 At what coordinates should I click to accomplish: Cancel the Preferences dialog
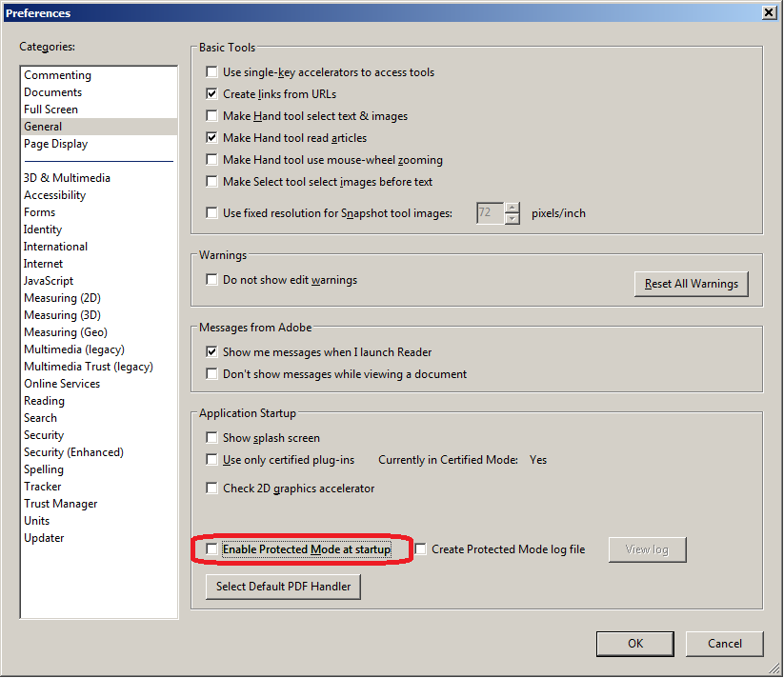[725, 644]
